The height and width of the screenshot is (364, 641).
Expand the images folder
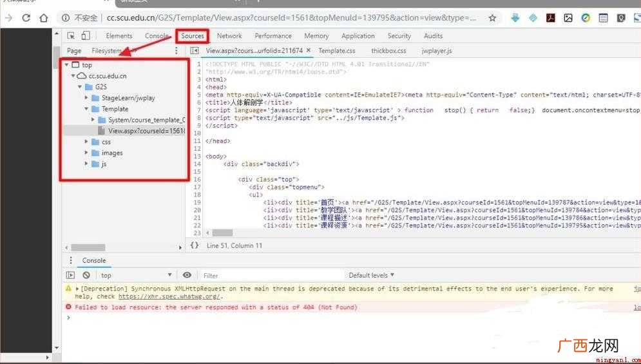click(x=86, y=153)
